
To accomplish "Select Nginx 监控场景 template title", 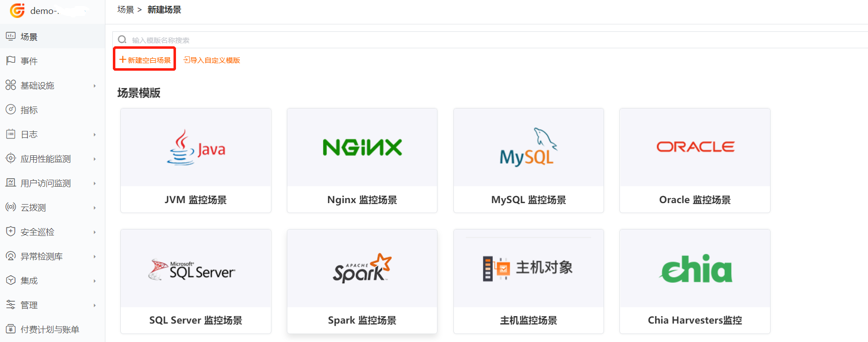I will click(x=362, y=200).
